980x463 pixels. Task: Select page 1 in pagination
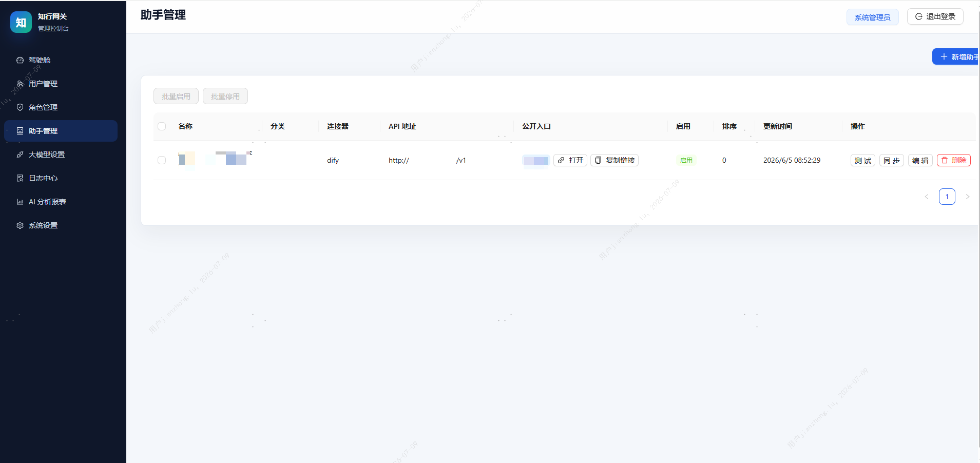947,197
